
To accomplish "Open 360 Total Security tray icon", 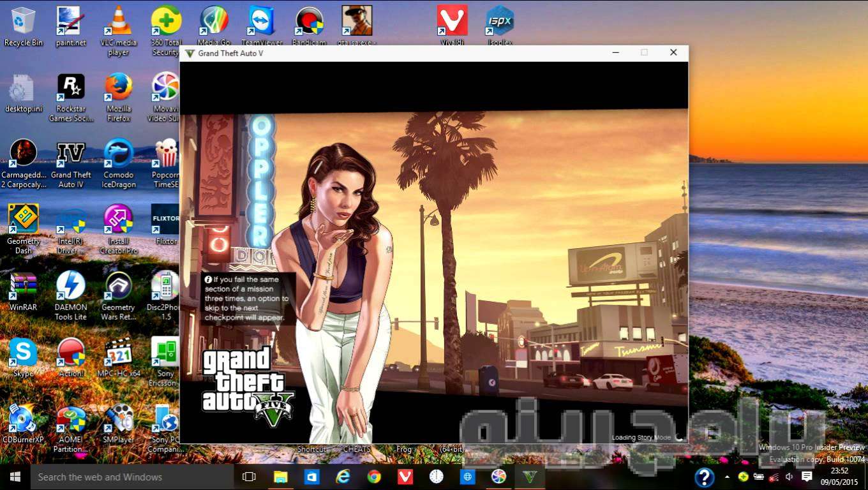I will (x=743, y=477).
